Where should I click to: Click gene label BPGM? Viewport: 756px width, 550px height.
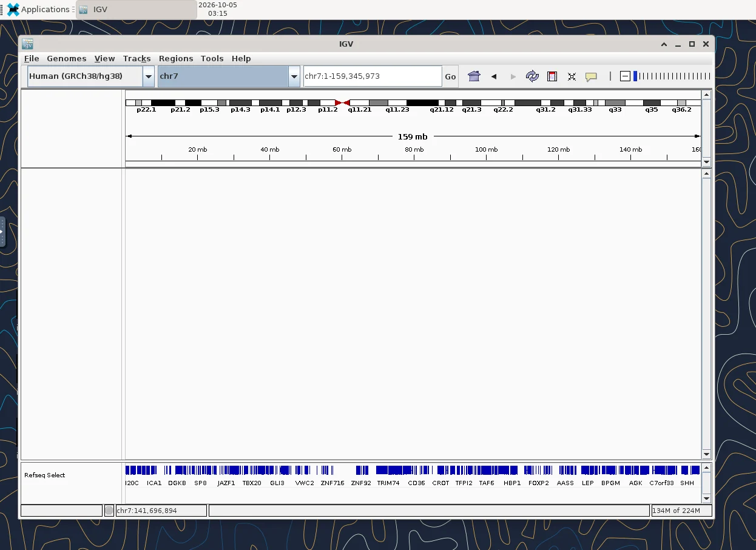point(610,483)
